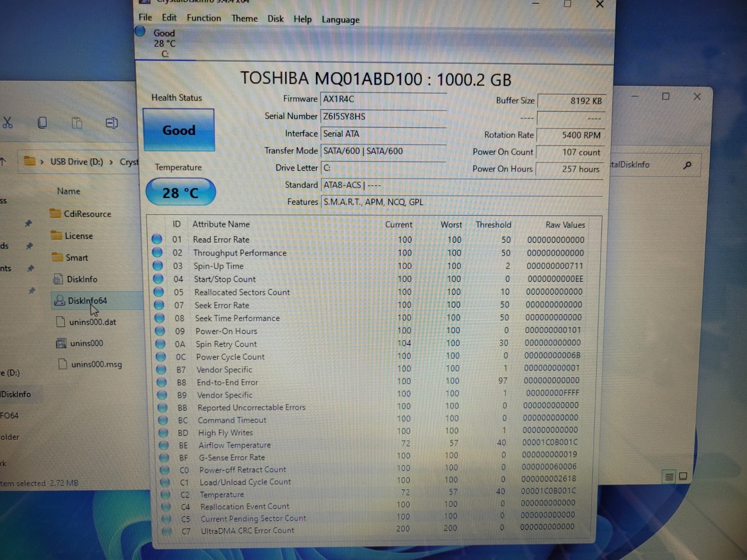
Task: Click the Rotation Rate 5400 RPM field
Action: pyautogui.click(x=571, y=135)
